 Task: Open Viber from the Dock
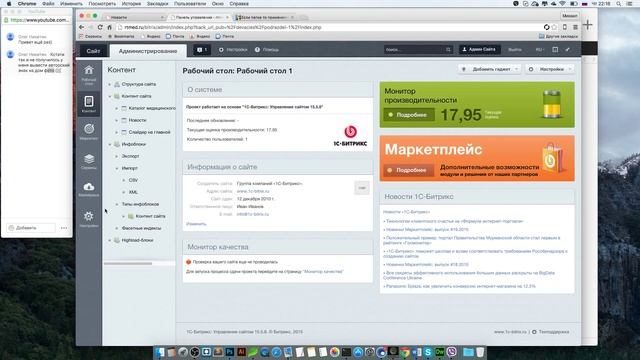[x=451, y=352]
